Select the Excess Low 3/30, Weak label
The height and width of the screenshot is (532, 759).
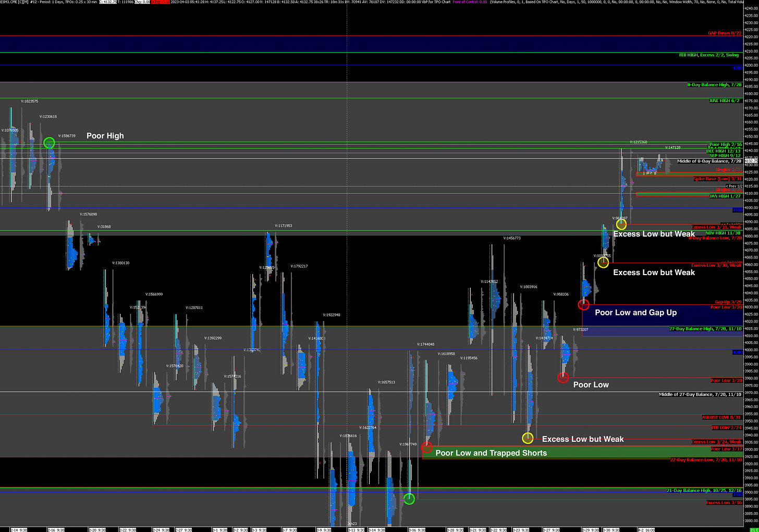(717, 265)
